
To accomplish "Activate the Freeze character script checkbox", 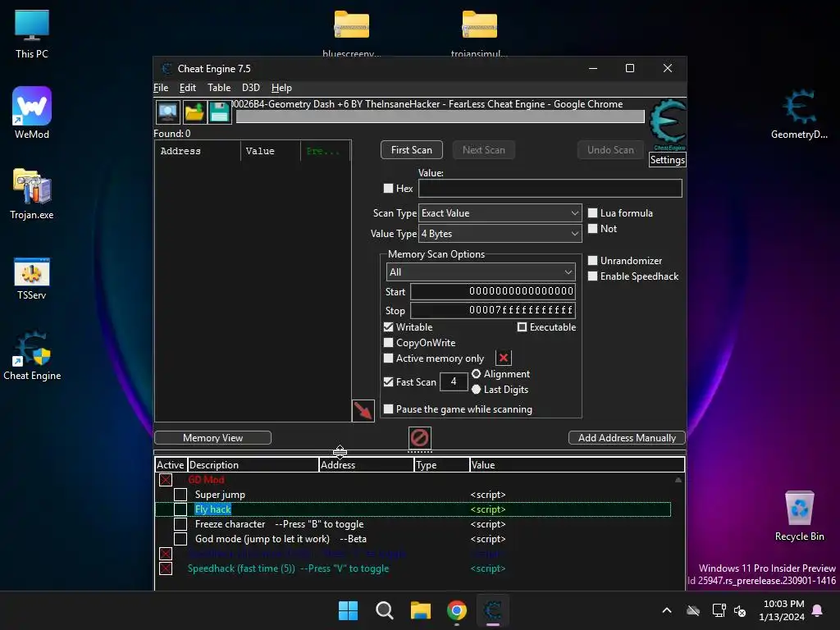I will [180, 524].
